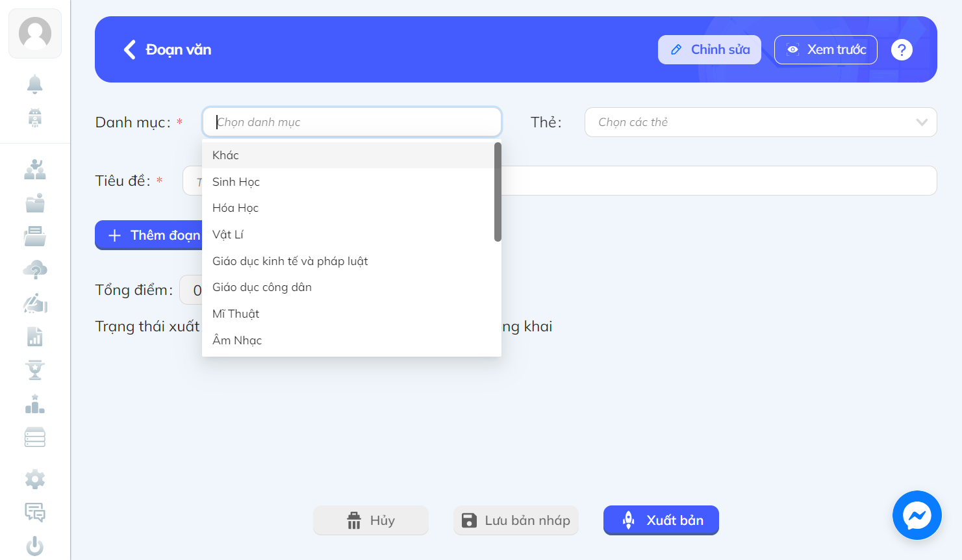962x560 pixels.
Task: Pick Âm Nhạc from the dropdown
Action: pyautogui.click(x=348, y=340)
